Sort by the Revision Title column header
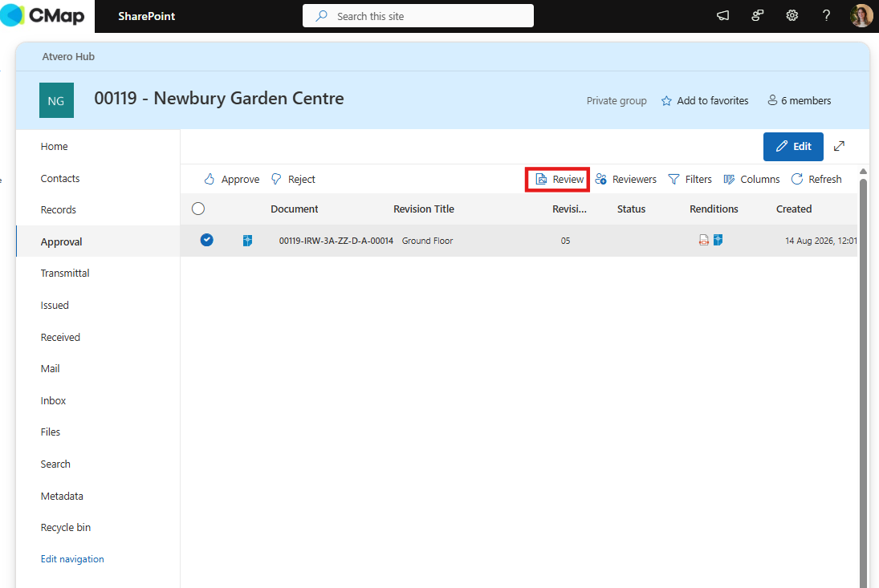 pyautogui.click(x=424, y=209)
